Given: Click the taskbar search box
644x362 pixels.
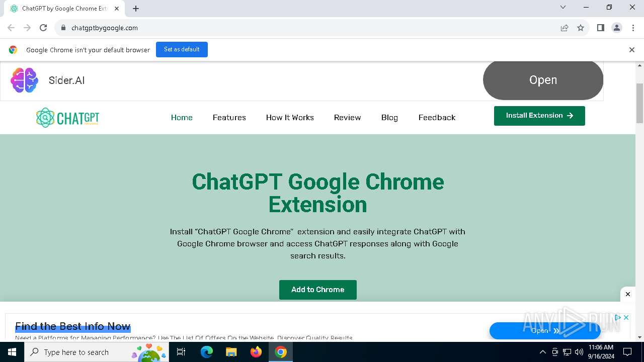Looking at the screenshot, I should tap(98, 352).
